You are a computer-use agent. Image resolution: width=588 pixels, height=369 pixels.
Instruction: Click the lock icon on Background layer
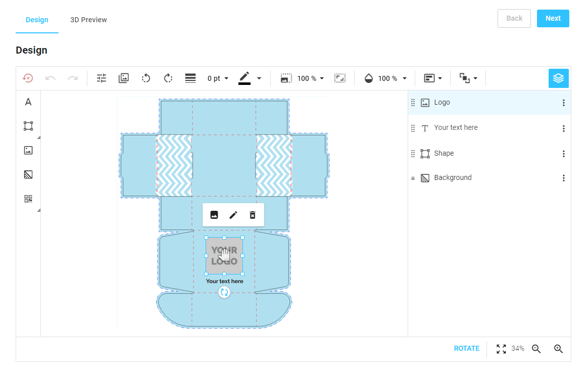413,178
